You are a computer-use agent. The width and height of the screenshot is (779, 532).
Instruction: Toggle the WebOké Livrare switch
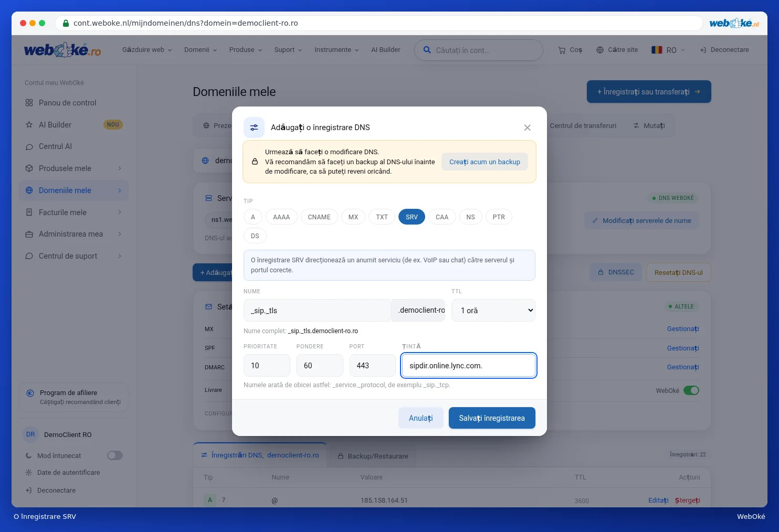pyautogui.click(x=691, y=390)
